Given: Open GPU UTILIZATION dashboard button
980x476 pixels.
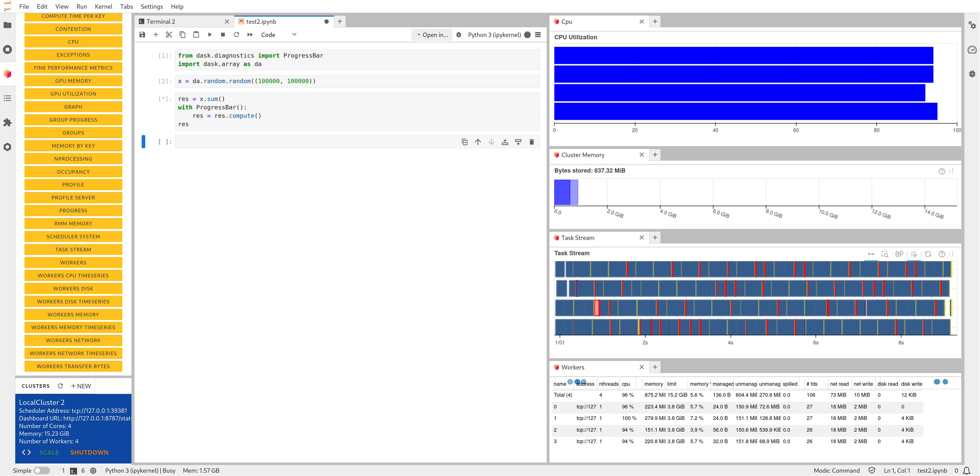Looking at the screenshot, I should (x=73, y=94).
